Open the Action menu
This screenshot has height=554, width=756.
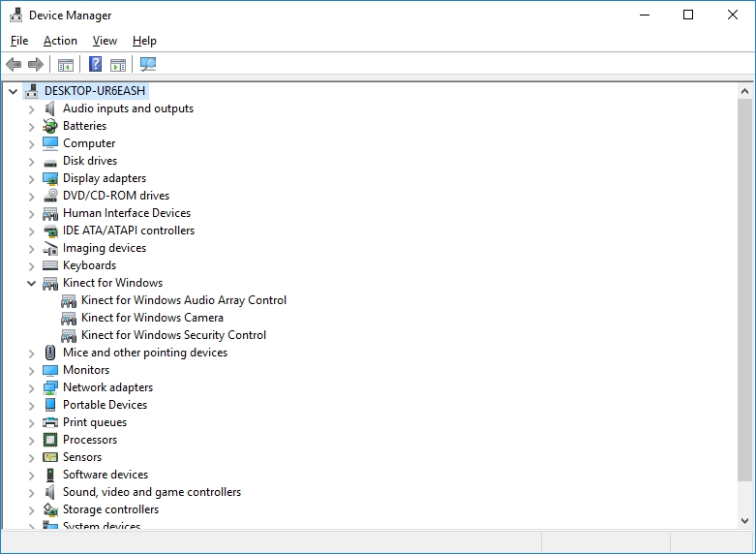pyautogui.click(x=60, y=41)
